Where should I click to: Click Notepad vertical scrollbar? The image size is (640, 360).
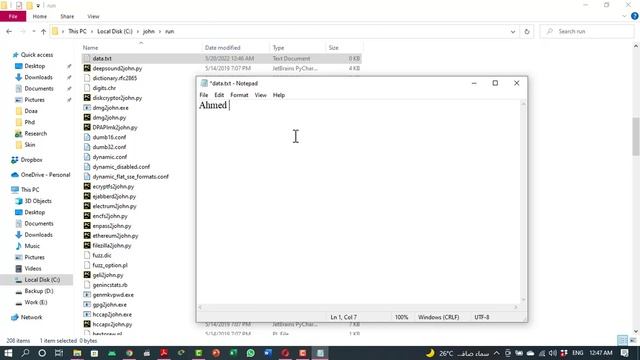(x=523, y=202)
